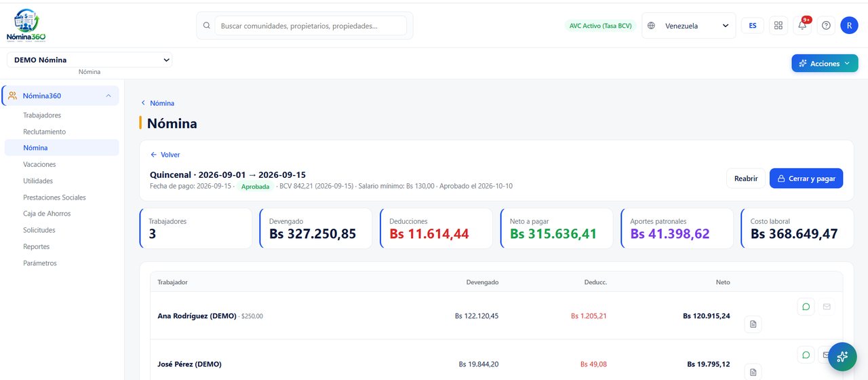Click the Deducc. column header
This screenshot has width=868, height=380.
point(595,282)
